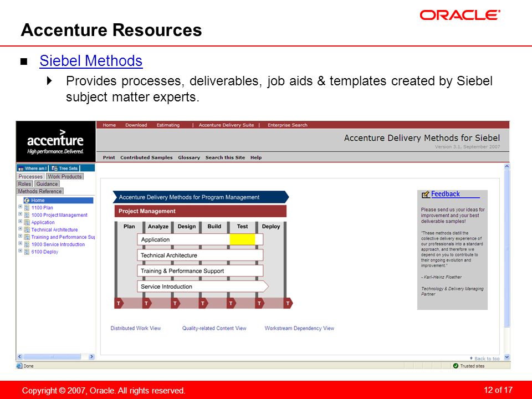Click the Technical Architecture workstream bar
The height and width of the screenshot is (399, 532).
point(200,255)
